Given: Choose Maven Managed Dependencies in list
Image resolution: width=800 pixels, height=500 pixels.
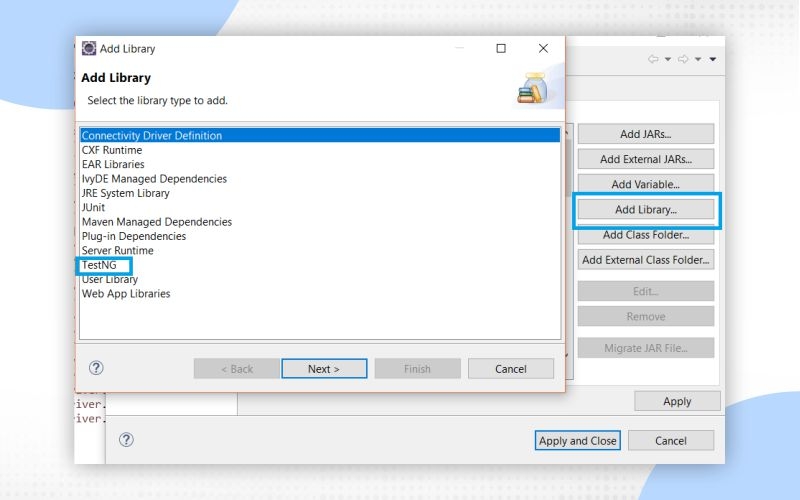Looking at the screenshot, I should 156,222.
